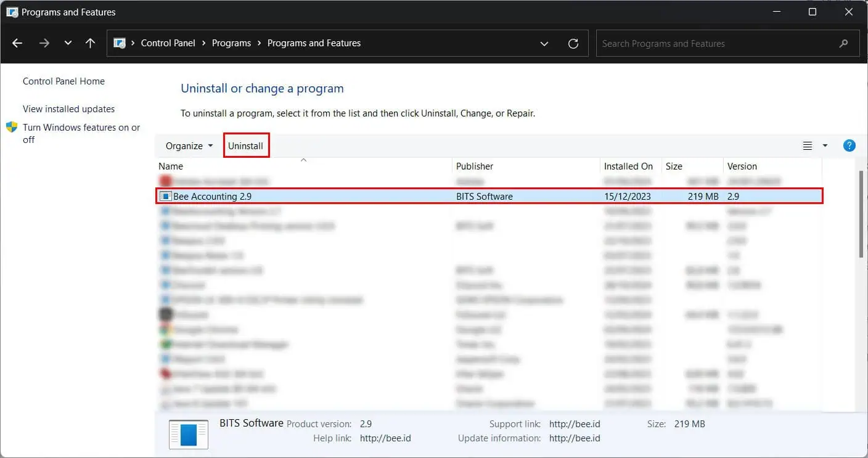Open Control Panel Home link
This screenshot has height=458, width=868.
coord(63,81)
